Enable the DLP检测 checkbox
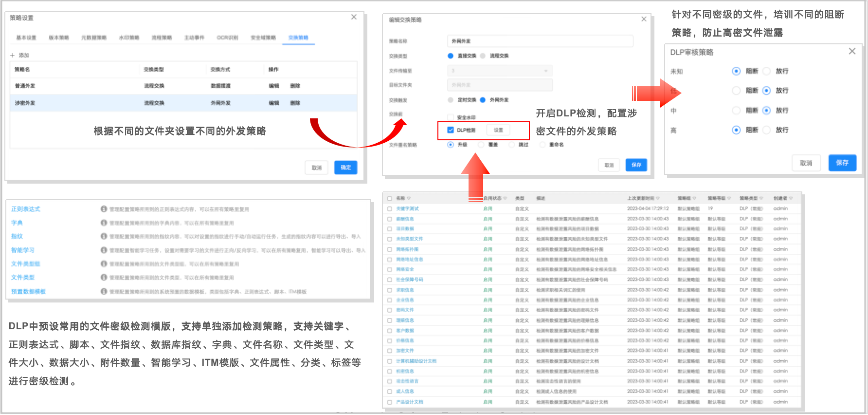Viewport: 868px width, 415px height. point(451,130)
